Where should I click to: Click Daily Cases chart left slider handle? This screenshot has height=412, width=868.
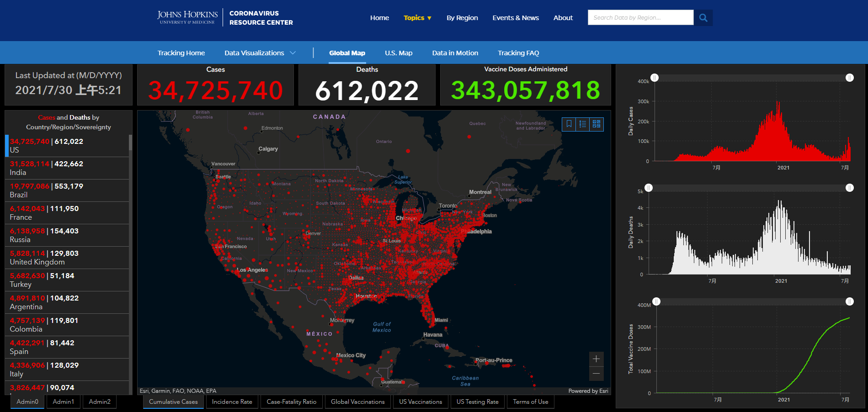(x=655, y=78)
